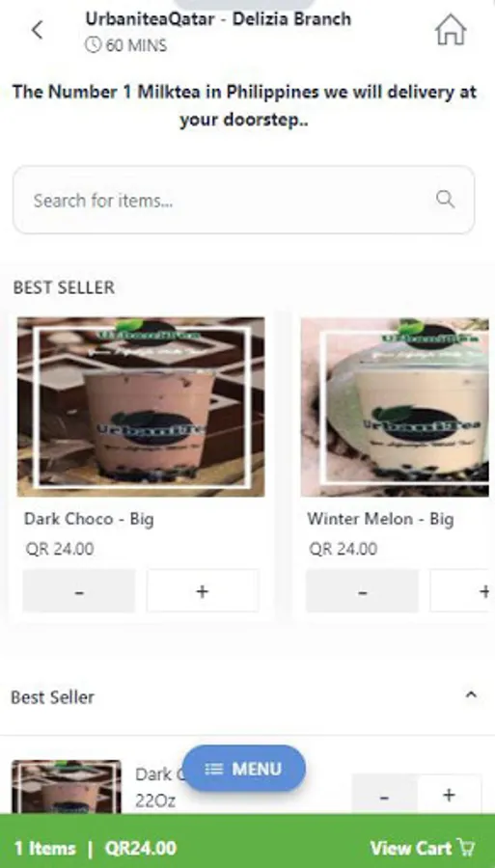This screenshot has width=495, height=868.
Task: Focus the Search for items field
Action: [x=243, y=200]
